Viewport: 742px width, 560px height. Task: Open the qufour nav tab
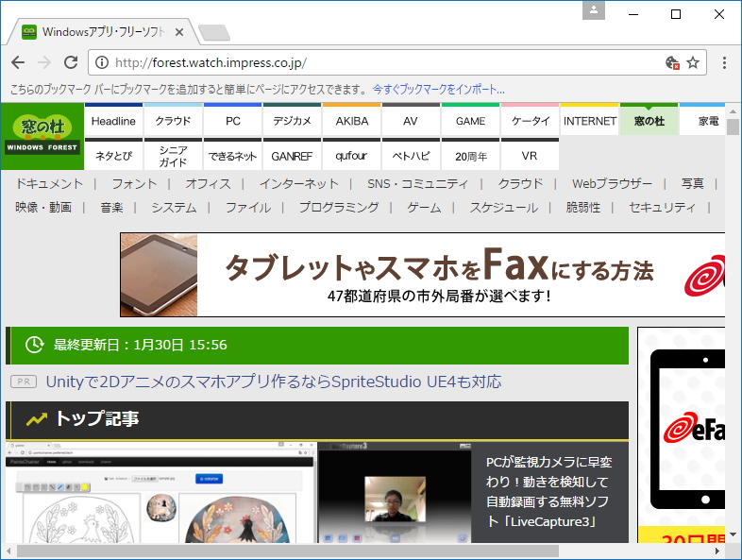tap(351, 154)
